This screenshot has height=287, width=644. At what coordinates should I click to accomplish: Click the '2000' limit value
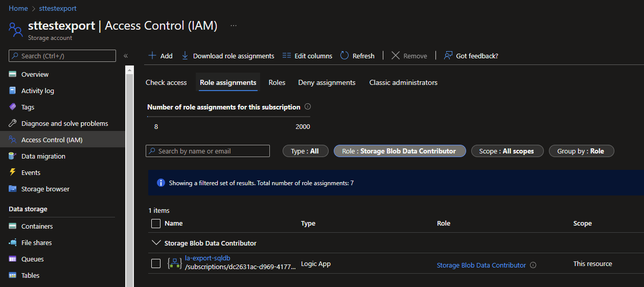tap(303, 126)
